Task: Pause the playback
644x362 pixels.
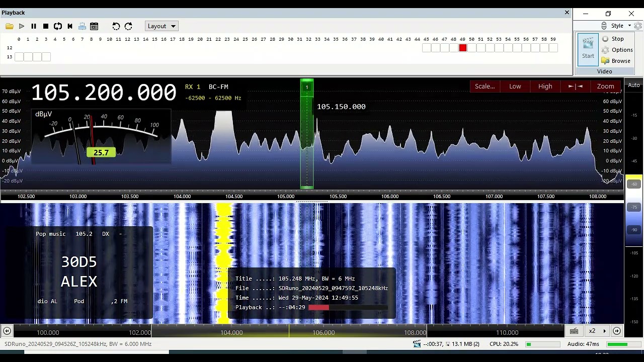Action: [x=34, y=26]
